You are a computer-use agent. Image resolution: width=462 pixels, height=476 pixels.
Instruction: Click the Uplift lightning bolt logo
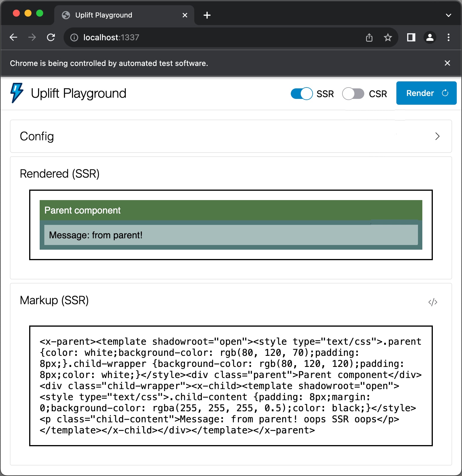click(x=17, y=93)
